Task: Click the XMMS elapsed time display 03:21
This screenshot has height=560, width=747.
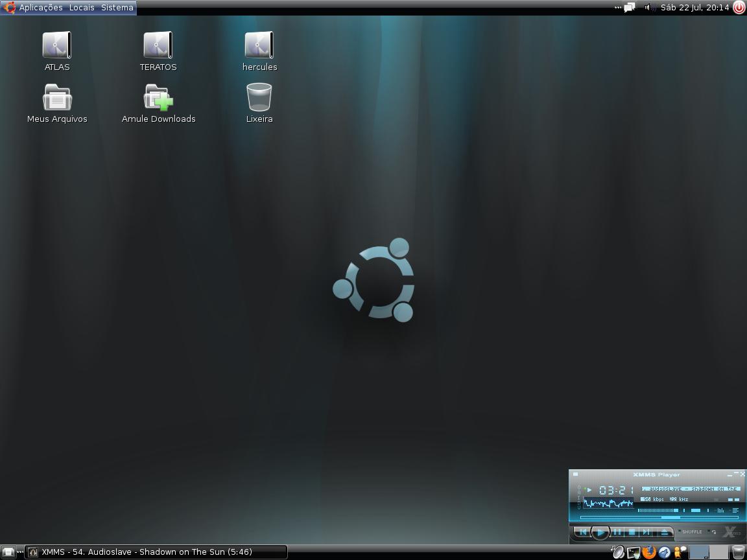Action: click(x=617, y=490)
